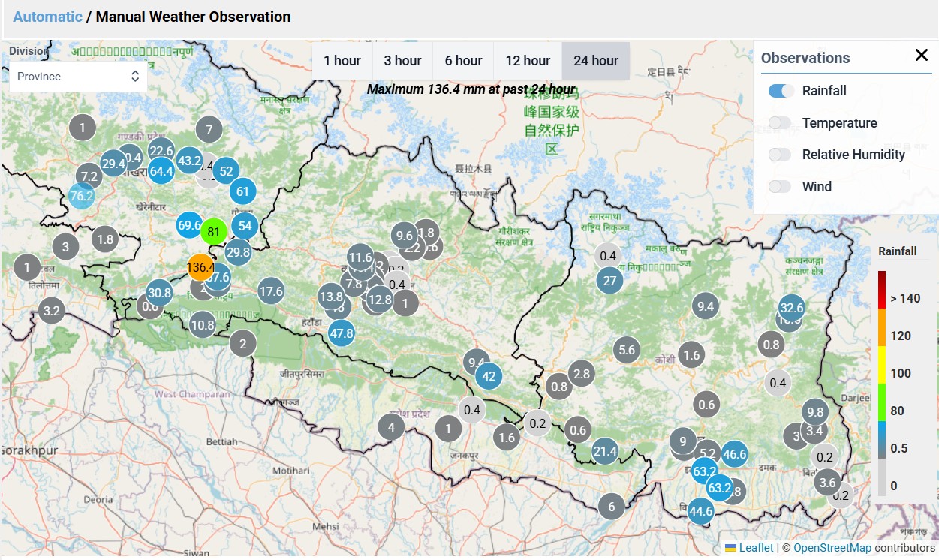The width and height of the screenshot is (939, 560).
Task: Enable the Relative Humidity toggle
Action: pyautogui.click(x=781, y=155)
